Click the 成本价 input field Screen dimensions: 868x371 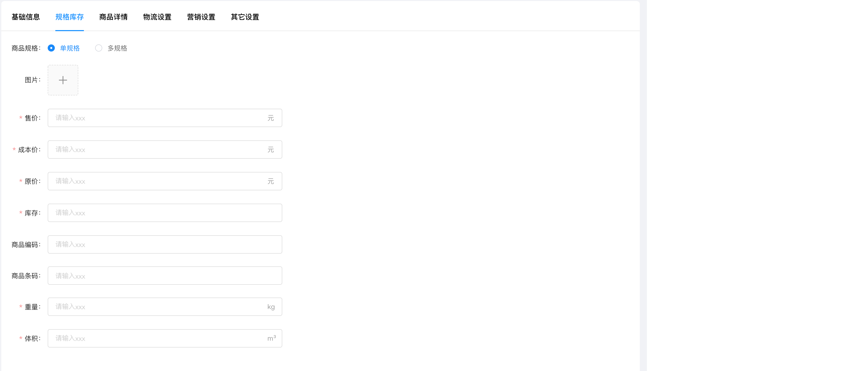point(158,150)
